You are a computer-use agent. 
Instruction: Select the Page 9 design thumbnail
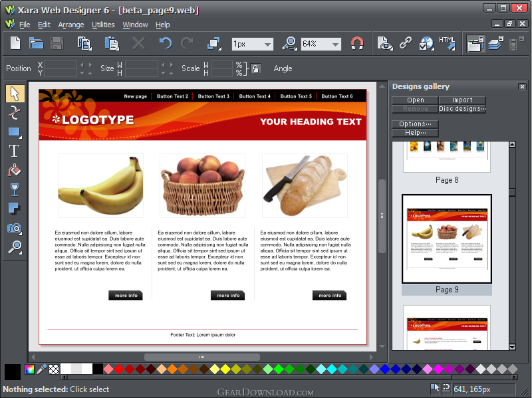[x=447, y=239]
